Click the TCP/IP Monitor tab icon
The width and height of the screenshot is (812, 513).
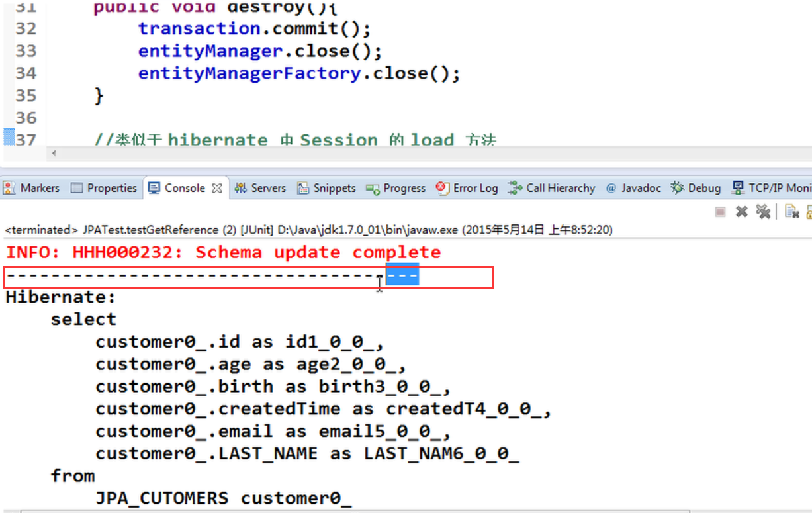(x=738, y=188)
